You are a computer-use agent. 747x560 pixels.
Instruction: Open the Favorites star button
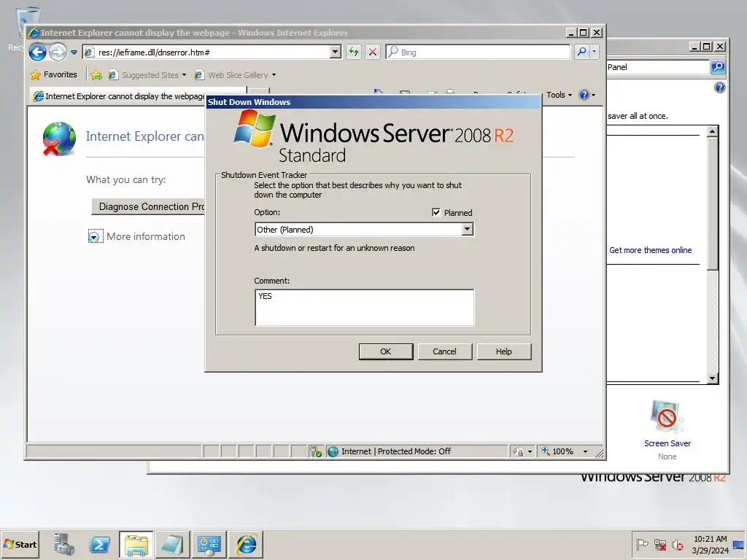tap(53, 75)
